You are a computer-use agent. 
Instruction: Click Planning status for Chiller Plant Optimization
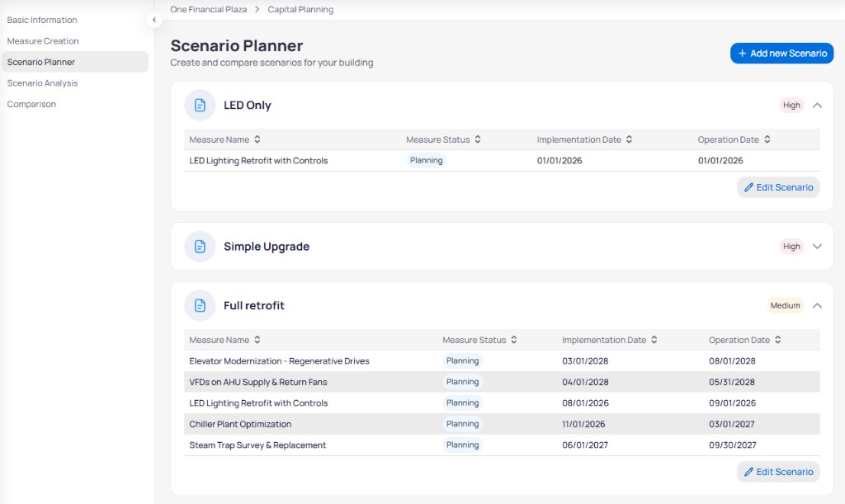tap(462, 424)
